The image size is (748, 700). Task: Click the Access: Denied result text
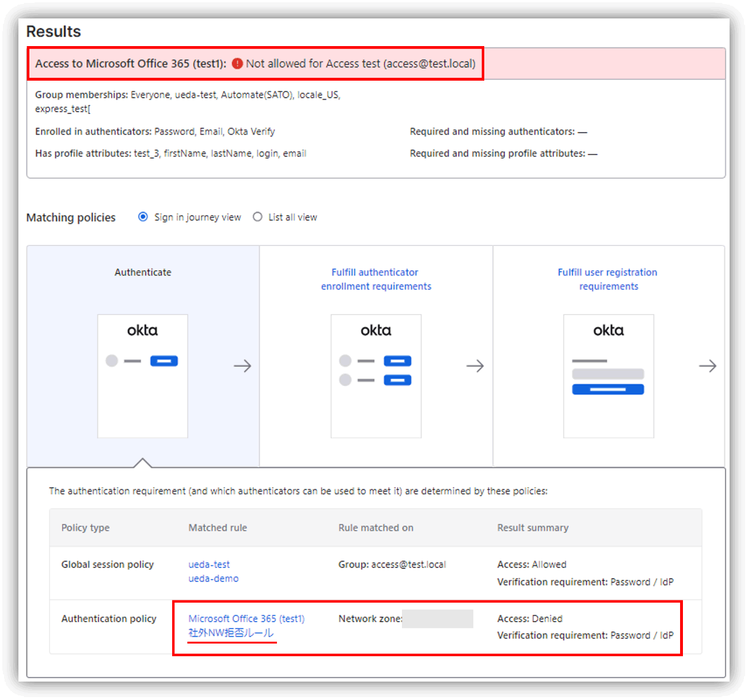530,619
